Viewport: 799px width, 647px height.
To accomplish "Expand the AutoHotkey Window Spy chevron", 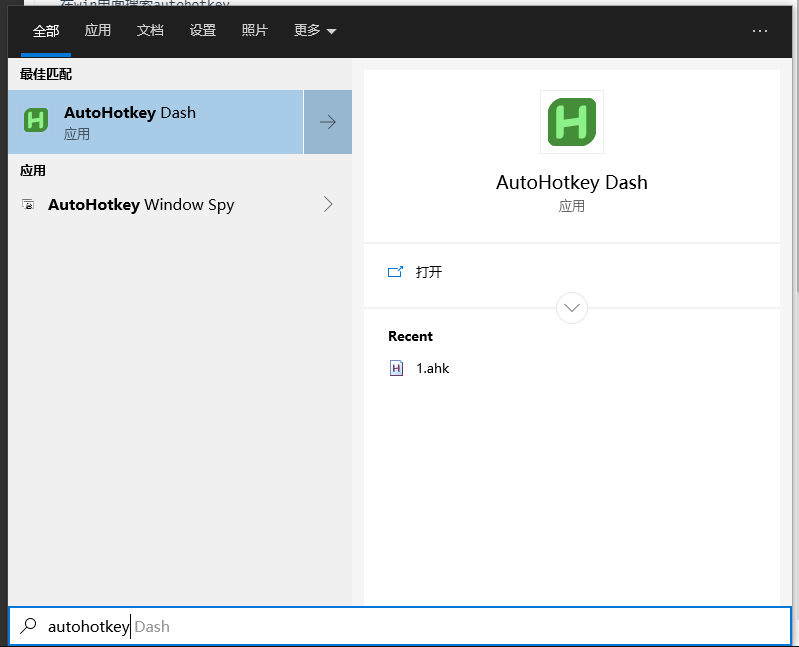I will tap(327, 204).
